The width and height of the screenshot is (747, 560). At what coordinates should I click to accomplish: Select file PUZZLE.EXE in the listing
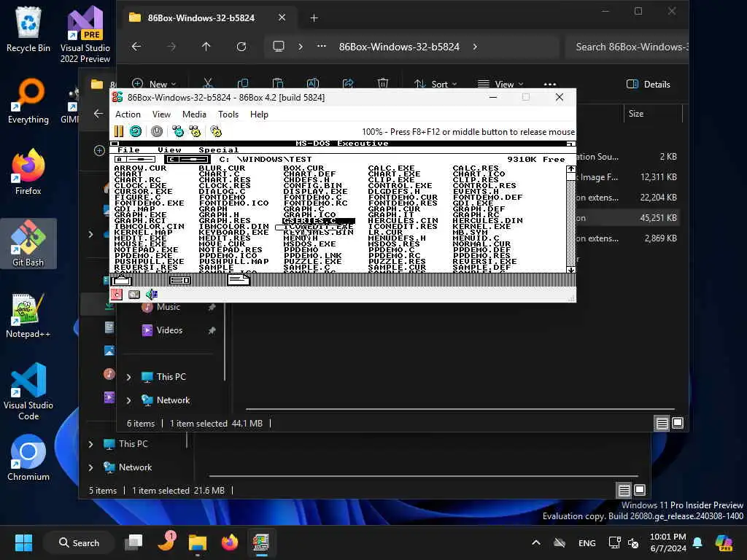pos(312,262)
